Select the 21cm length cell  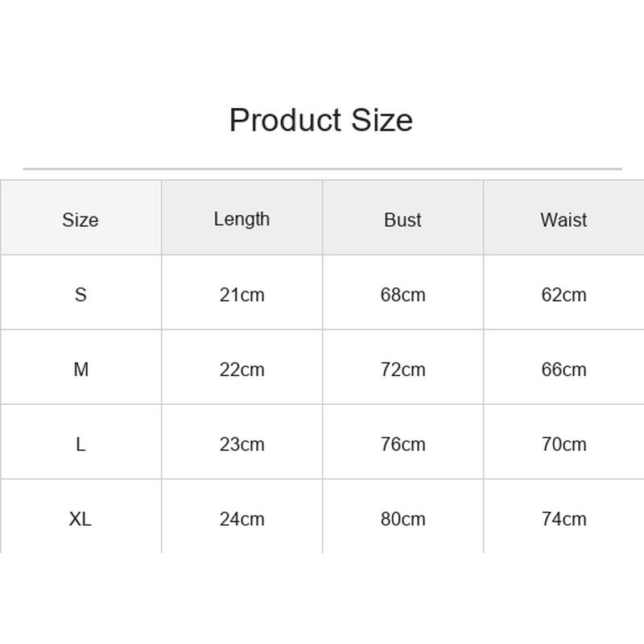(242, 295)
